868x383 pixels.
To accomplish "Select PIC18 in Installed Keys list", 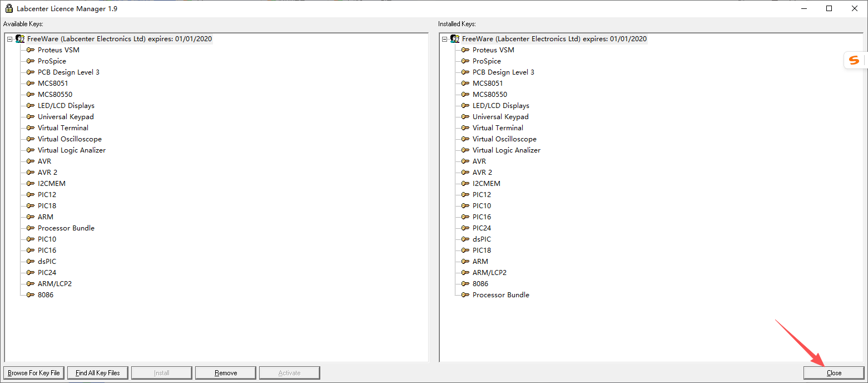I will (x=482, y=251).
